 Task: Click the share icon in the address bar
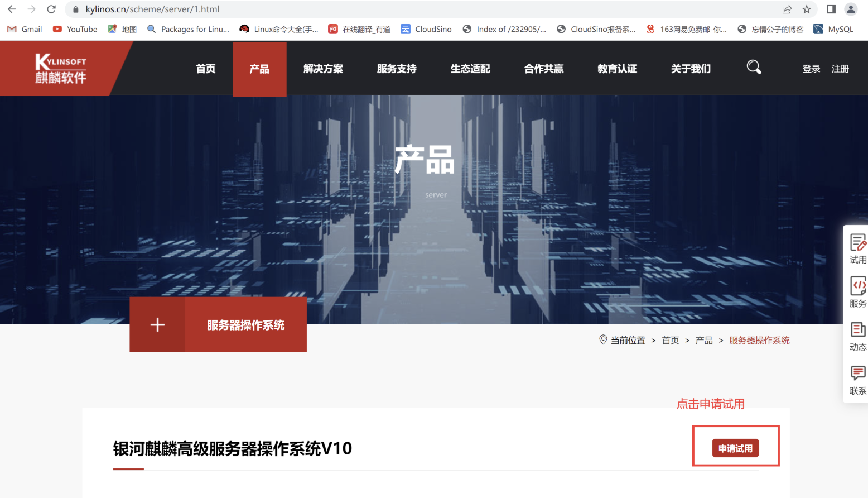click(x=787, y=9)
